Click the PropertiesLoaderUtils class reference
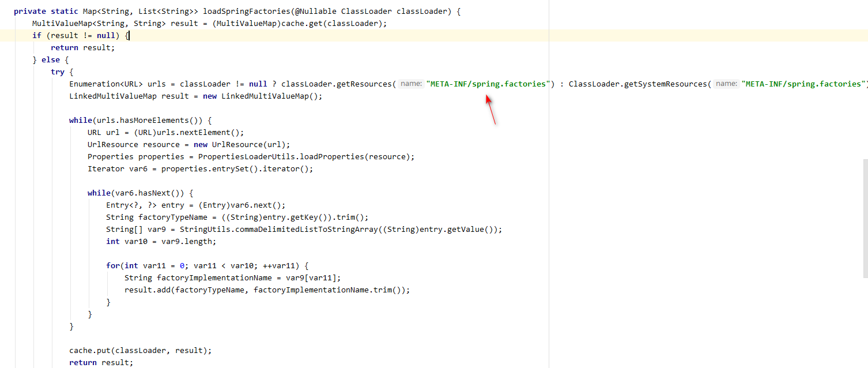Viewport: 868px width, 368px height. pos(247,156)
